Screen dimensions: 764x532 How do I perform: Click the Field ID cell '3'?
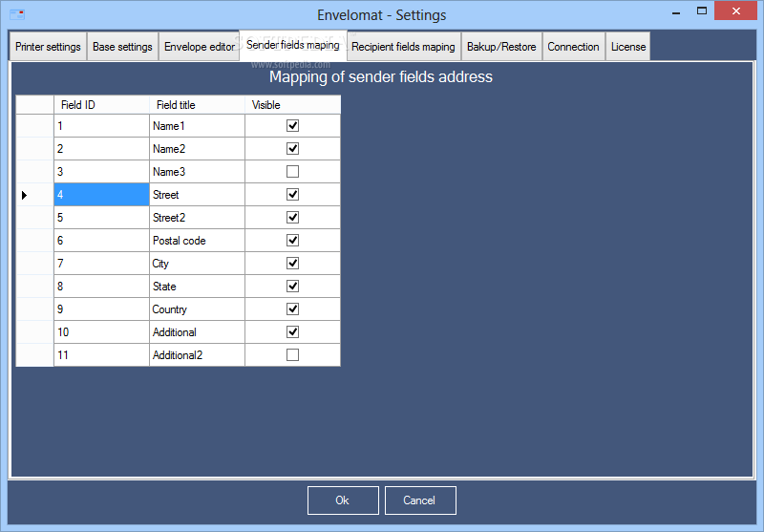tap(101, 172)
